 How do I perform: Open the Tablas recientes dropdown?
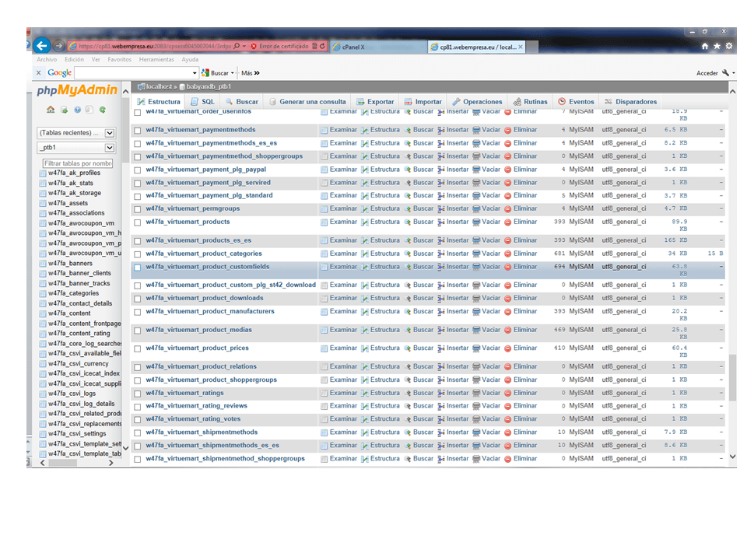tap(76, 133)
